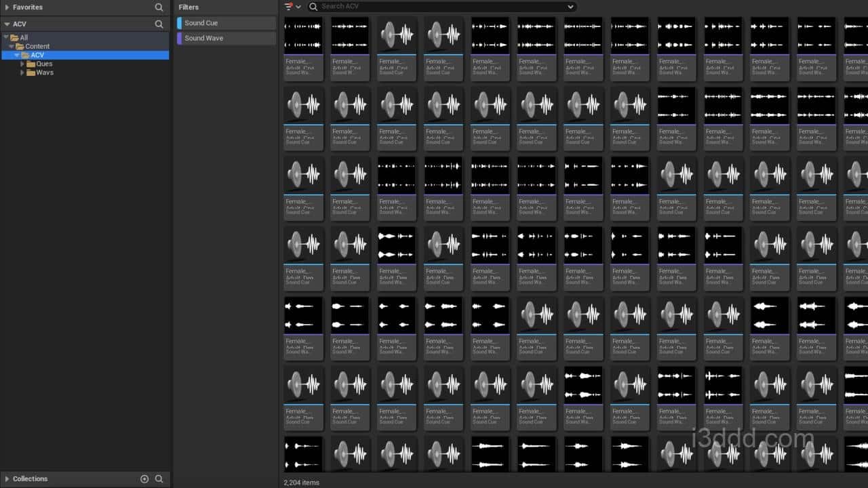Click the search icon in Favorites header

click(159, 7)
